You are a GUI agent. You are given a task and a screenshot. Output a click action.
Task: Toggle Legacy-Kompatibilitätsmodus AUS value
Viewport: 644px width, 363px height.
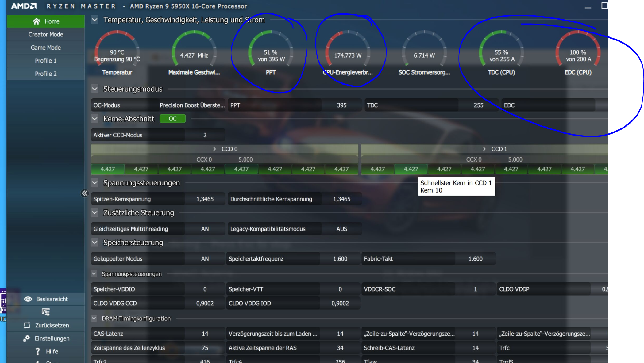341,229
